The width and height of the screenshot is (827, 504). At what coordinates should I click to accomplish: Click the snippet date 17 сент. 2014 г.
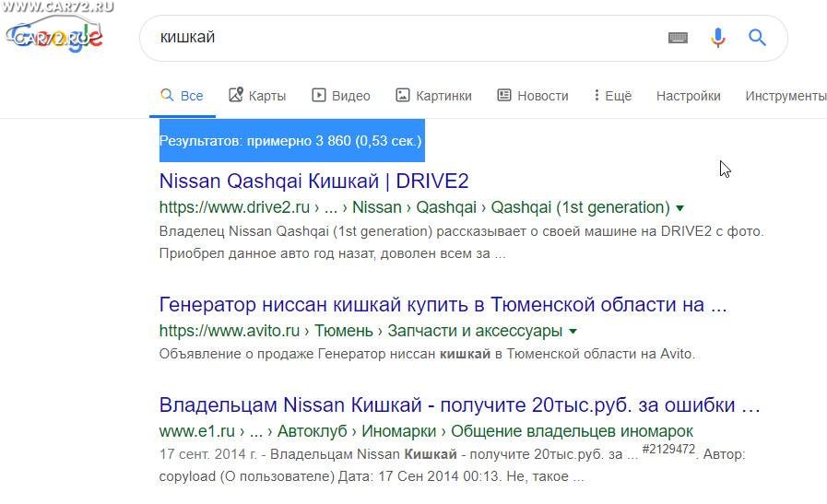[x=207, y=454]
